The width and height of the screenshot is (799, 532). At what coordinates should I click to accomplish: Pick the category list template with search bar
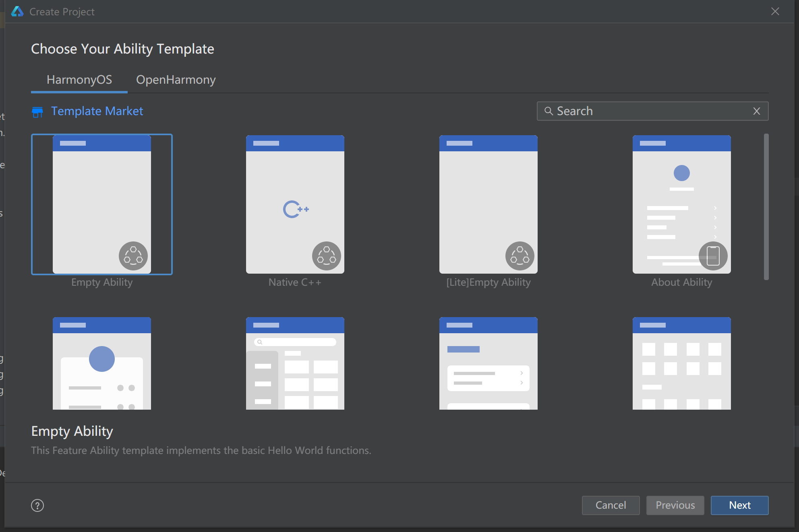pos(295,363)
